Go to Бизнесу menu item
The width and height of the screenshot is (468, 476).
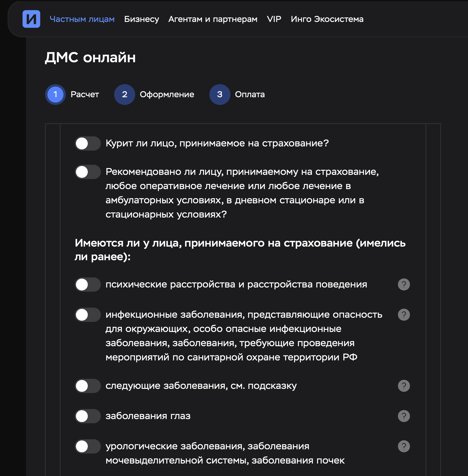141,19
